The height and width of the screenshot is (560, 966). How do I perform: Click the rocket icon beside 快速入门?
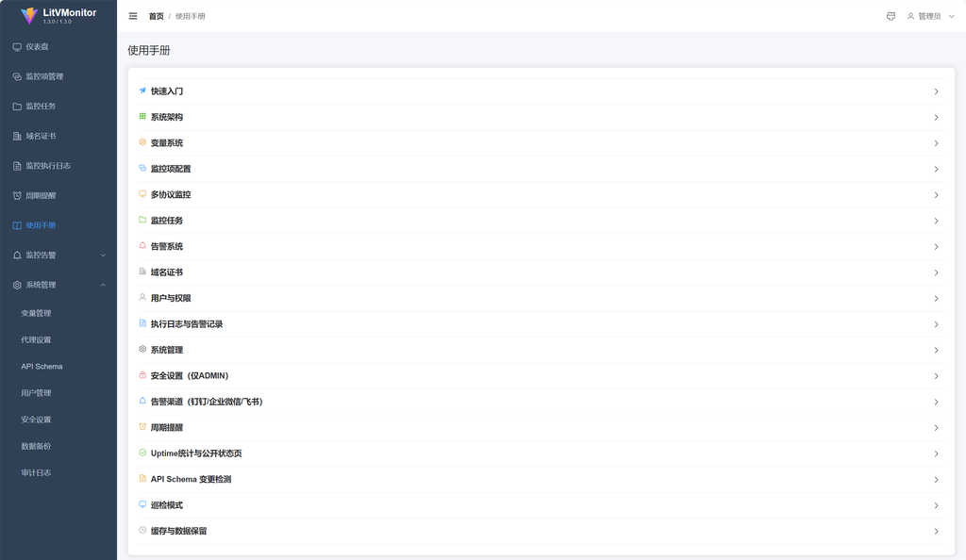142,91
